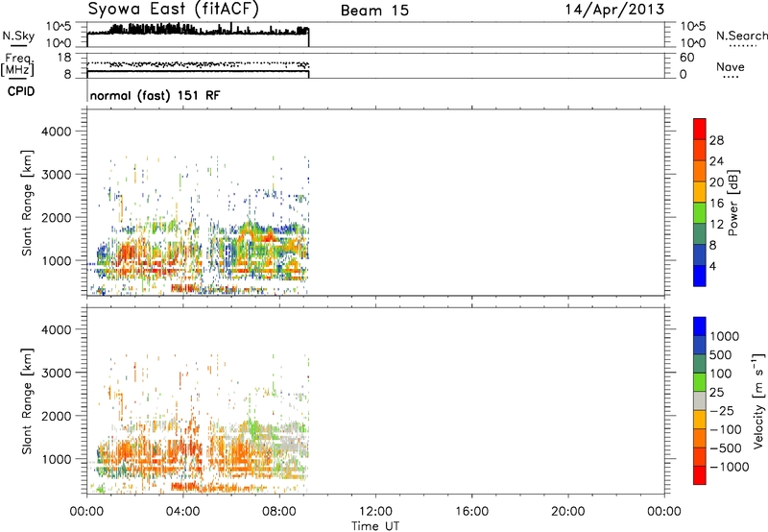Viewport: 768px width, 532px height.
Task: Select the "normal (fast) 151 RF" text
Action: pyautogui.click(x=155, y=95)
